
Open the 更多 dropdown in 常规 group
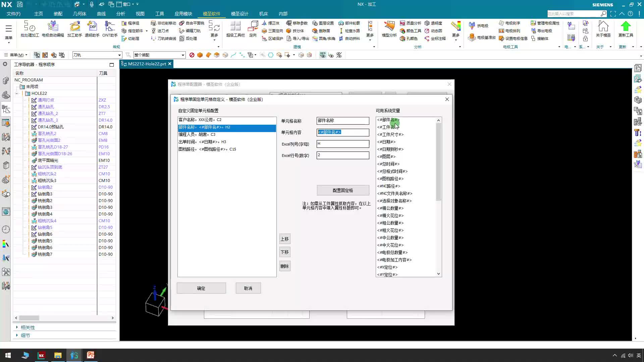click(214, 31)
